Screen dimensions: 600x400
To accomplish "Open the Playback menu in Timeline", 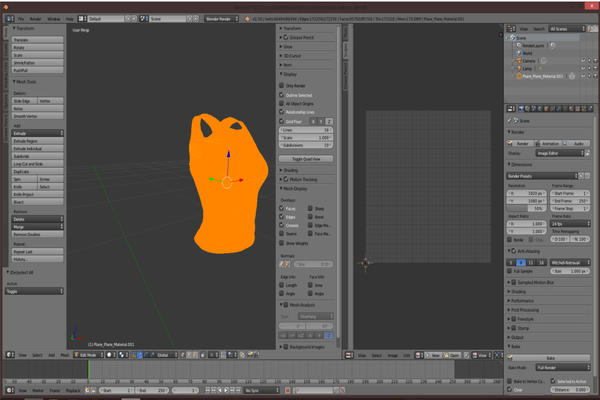I will [73, 390].
